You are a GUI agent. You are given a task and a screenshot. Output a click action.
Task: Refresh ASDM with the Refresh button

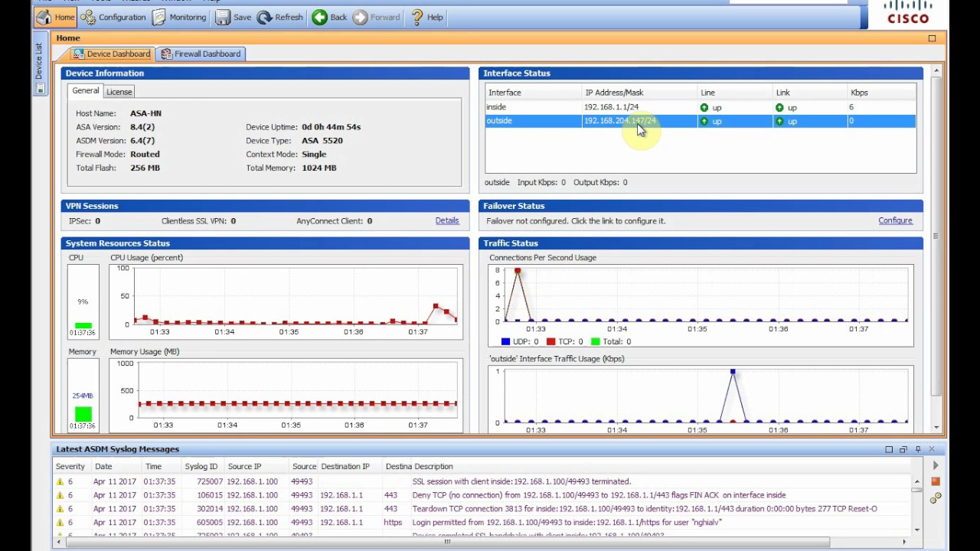[280, 17]
